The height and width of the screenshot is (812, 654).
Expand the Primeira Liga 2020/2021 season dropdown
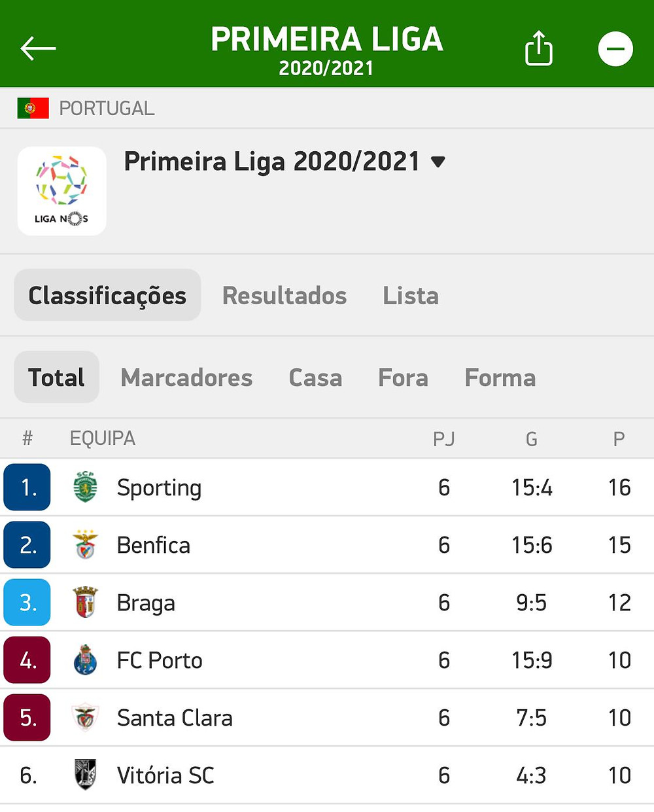pos(284,162)
